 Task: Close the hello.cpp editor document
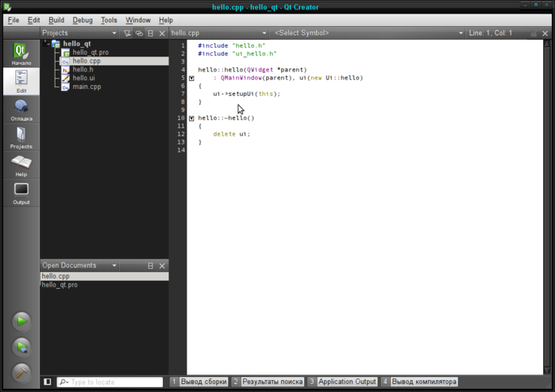(x=545, y=33)
